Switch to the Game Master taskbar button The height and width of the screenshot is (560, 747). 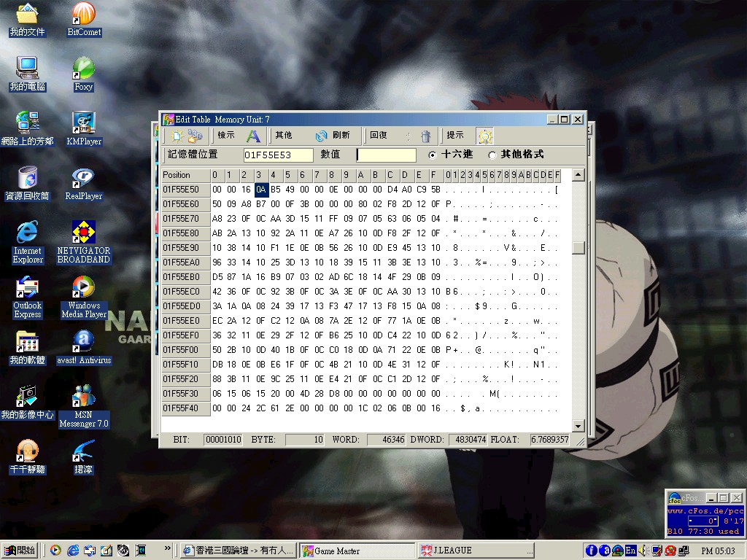[357, 551]
